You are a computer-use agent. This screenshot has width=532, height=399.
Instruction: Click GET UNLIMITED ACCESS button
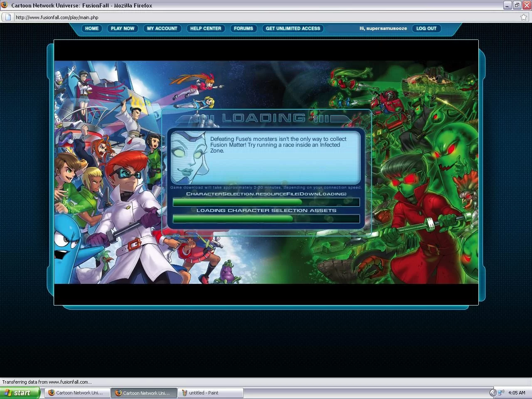293,28
